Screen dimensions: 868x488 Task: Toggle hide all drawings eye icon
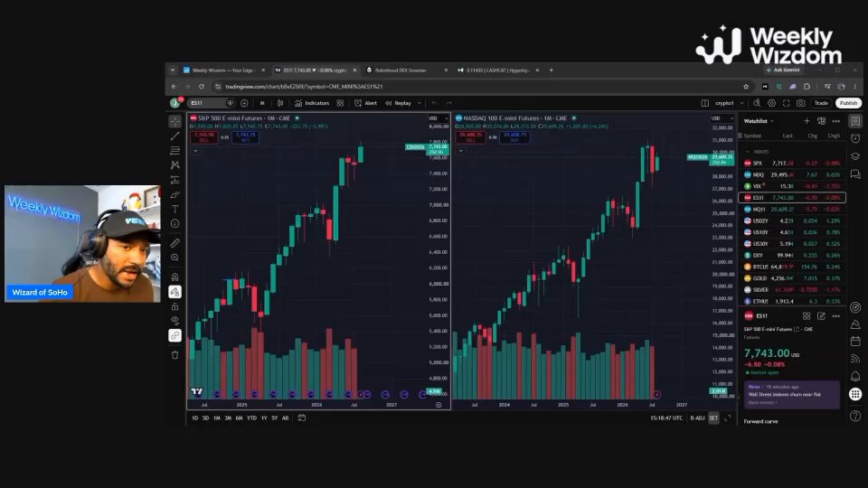[175, 320]
